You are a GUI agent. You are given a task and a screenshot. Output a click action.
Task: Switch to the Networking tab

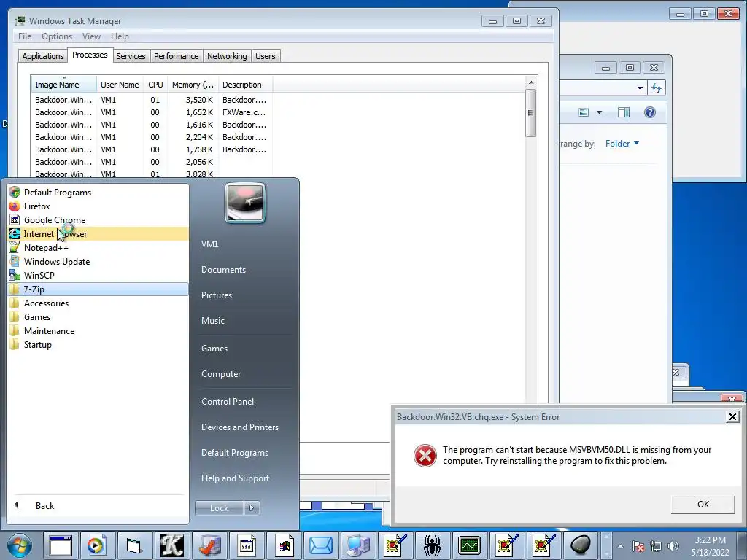(227, 56)
